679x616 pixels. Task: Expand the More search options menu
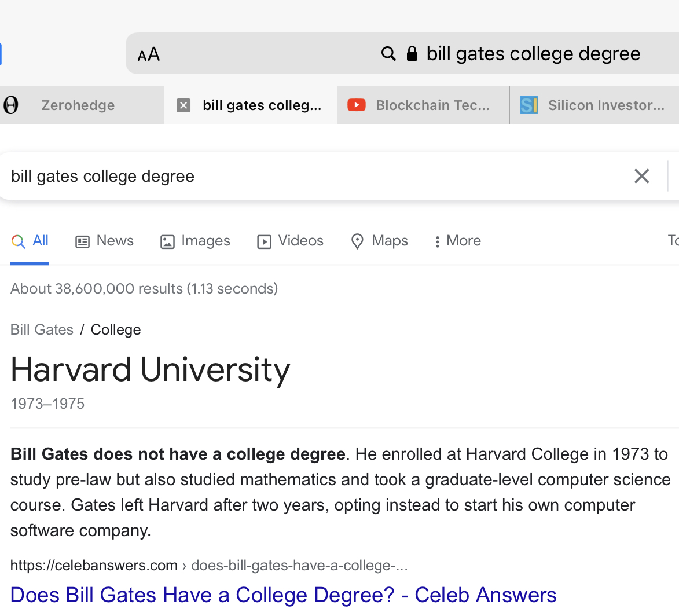457,241
